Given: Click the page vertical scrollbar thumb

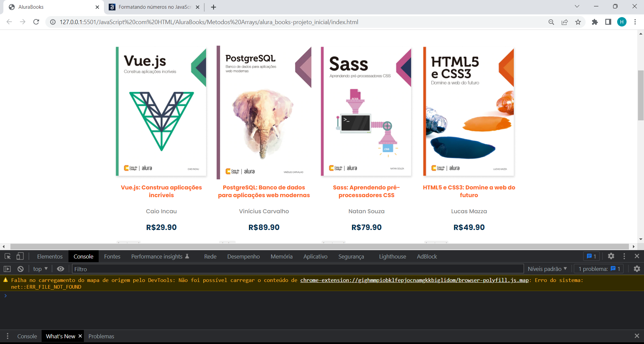Looking at the screenshot, I should tap(641, 96).
